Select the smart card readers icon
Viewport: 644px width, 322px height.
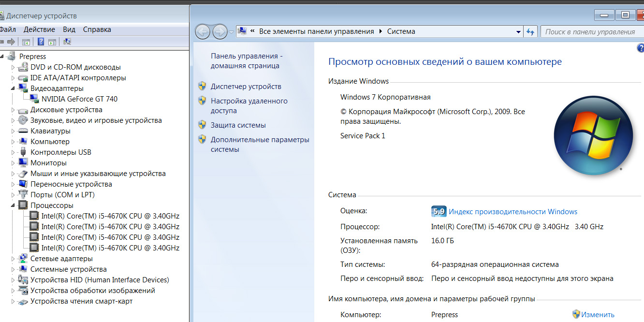point(23,301)
